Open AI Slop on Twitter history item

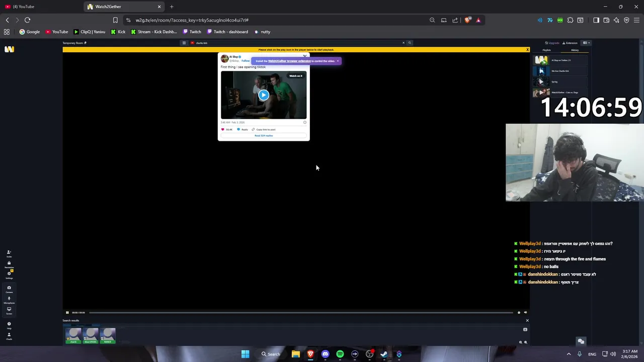tap(560, 60)
